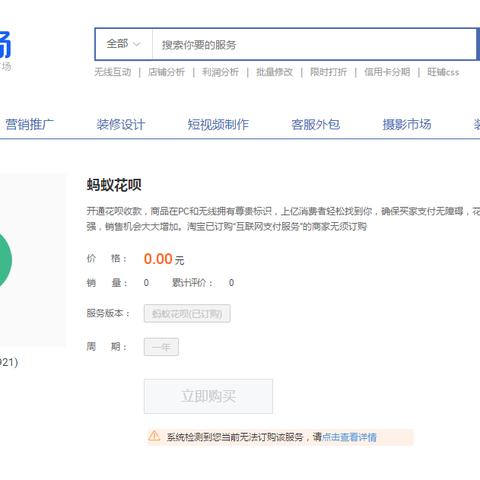480x480 pixels.
Task: Click the 累计评价 label
Action: tap(192, 283)
